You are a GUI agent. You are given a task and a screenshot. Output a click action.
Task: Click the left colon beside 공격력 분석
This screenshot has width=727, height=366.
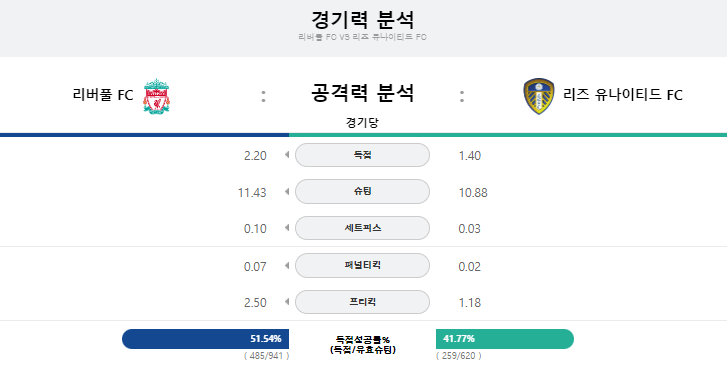263,96
